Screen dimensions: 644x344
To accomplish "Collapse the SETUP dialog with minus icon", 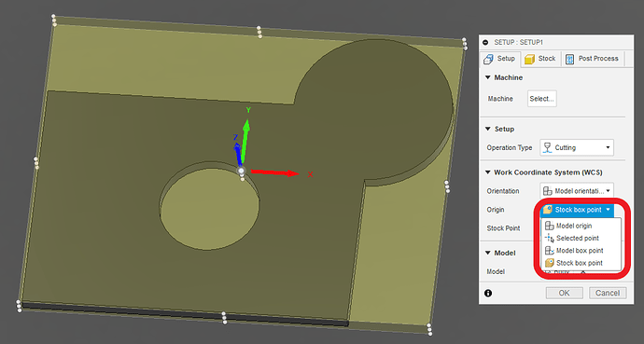I will tap(486, 42).
